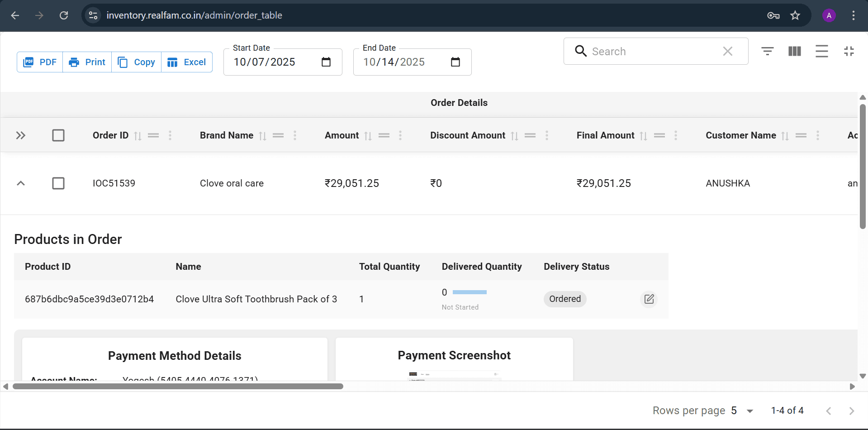Sort the Amount column using its sort arrows

tap(367, 135)
